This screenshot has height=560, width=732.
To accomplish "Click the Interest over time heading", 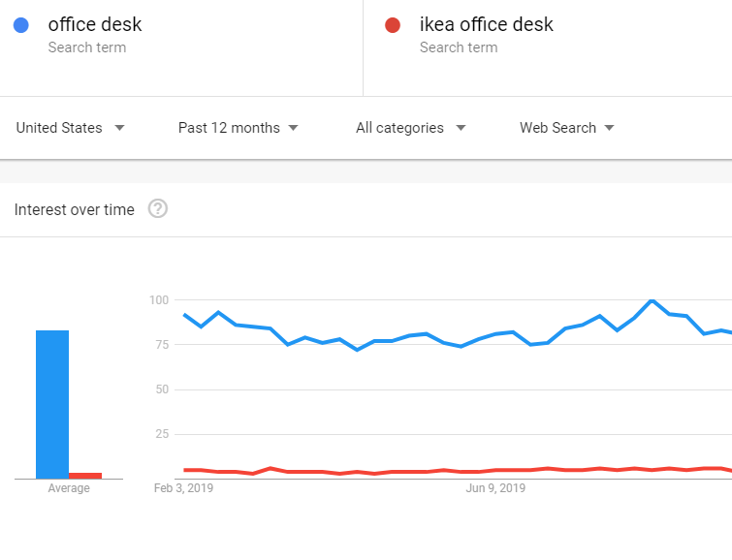I will pyautogui.click(x=75, y=209).
